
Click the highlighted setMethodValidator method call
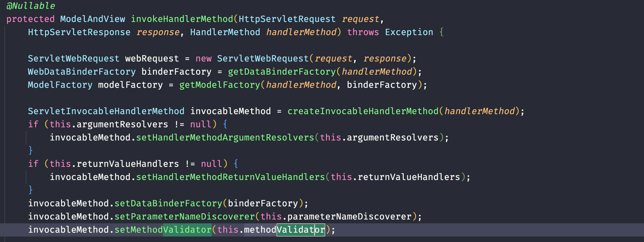[x=163, y=230]
